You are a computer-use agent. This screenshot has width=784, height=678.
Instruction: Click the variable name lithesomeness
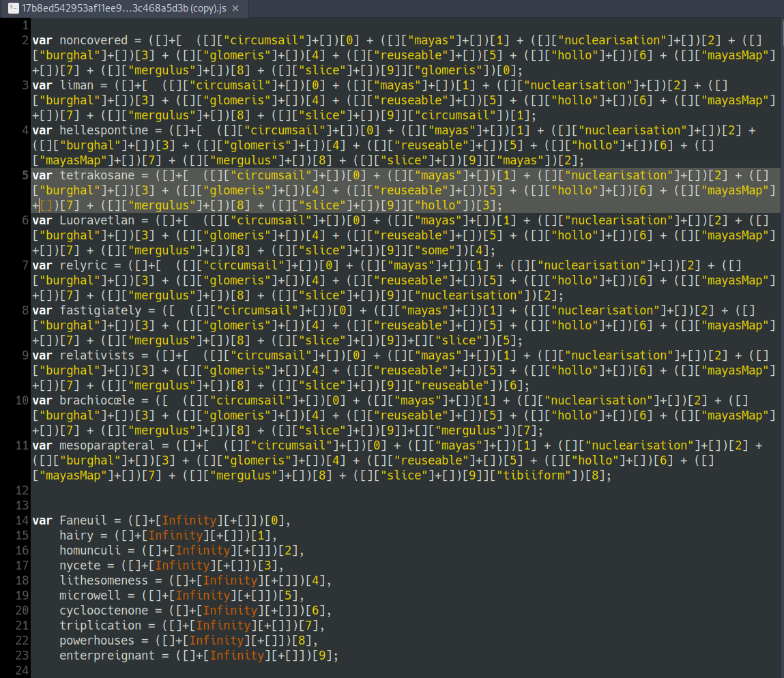[x=103, y=580]
